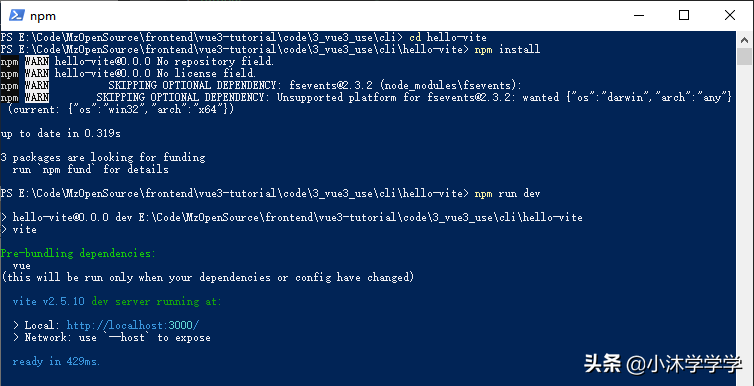Click the "npm run dev" command text
This screenshot has height=386, width=754.
(x=507, y=194)
